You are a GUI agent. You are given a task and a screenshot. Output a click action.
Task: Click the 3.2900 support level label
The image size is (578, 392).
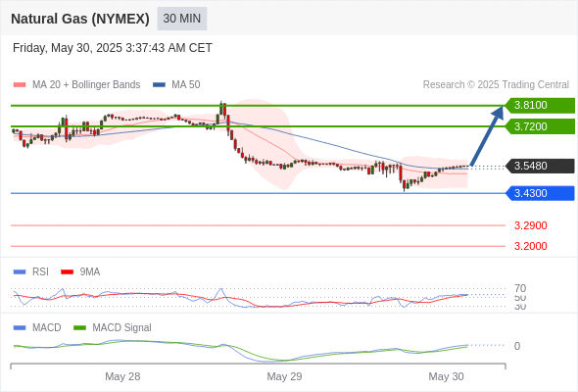tap(530, 225)
